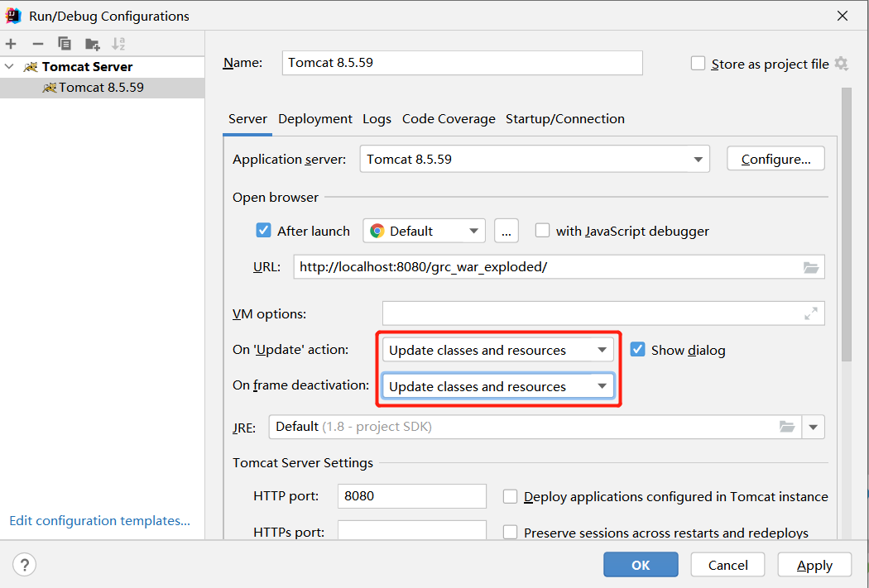Click the JRE Default field
The width and height of the screenshot is (869, 588).
click(x=535, y=427)
